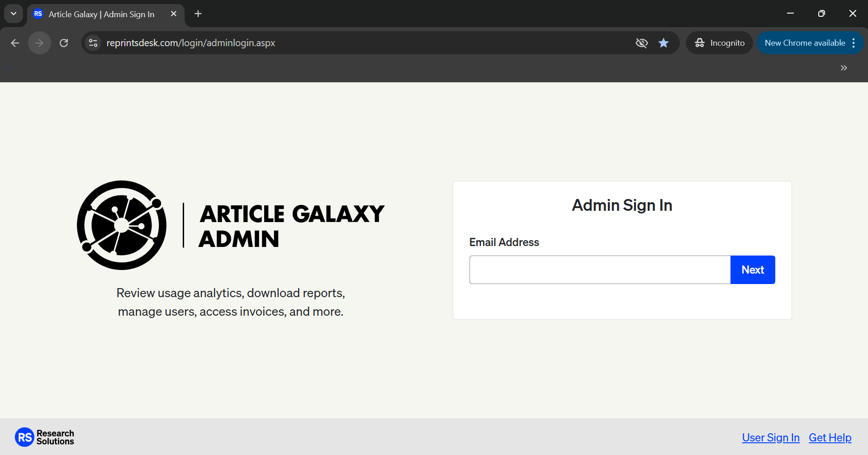Viewport: 868px width, 455px height.
Task: Click the RS Research Solutions logo
Action: (44, 437)
